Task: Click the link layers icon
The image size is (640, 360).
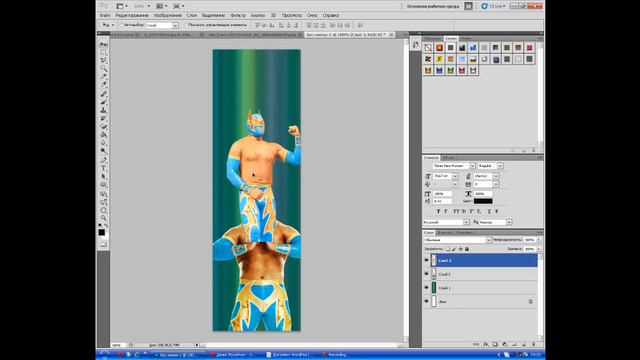Action: [x=476, y=344]
